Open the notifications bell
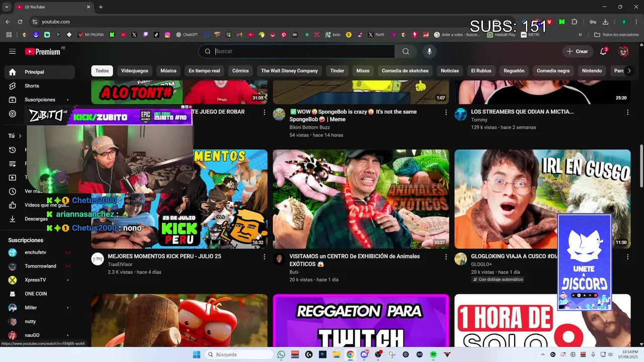The width and height of the screenshot is (644, 362). (x=603, y=51)
